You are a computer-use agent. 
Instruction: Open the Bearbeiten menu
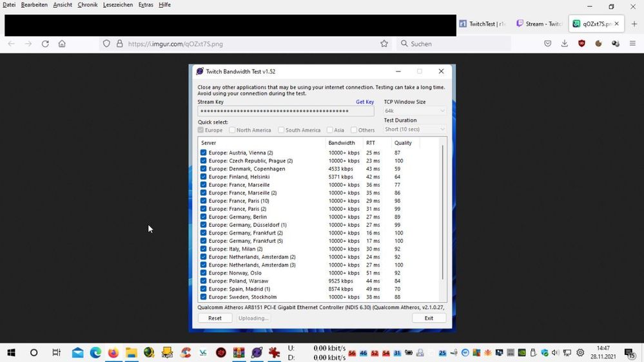[34, 5]
